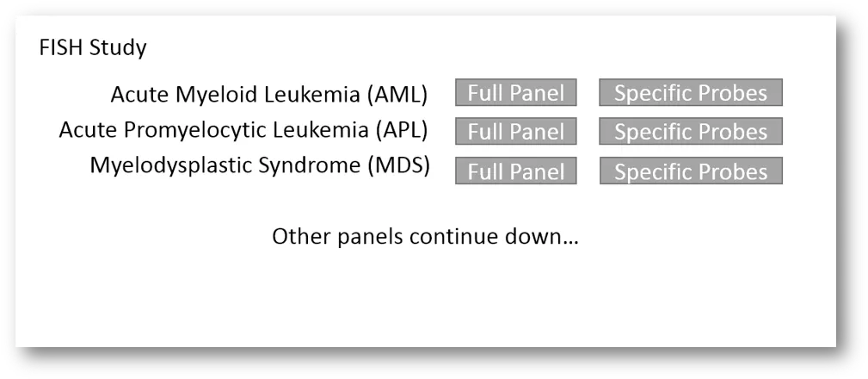
Task: Order the MDS Full Panel
Action: 516,171
